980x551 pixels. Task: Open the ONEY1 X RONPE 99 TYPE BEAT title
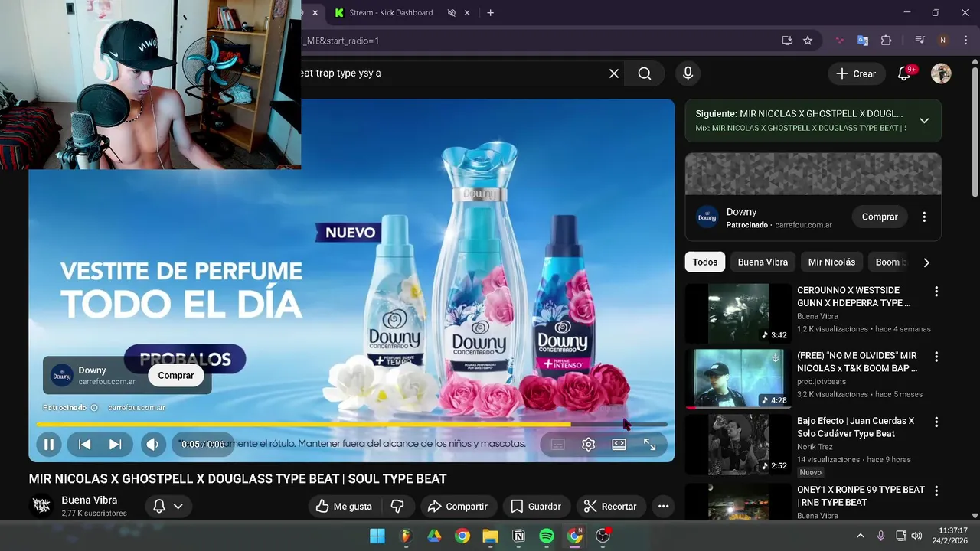pyautogui.click(x=861, y=496)
